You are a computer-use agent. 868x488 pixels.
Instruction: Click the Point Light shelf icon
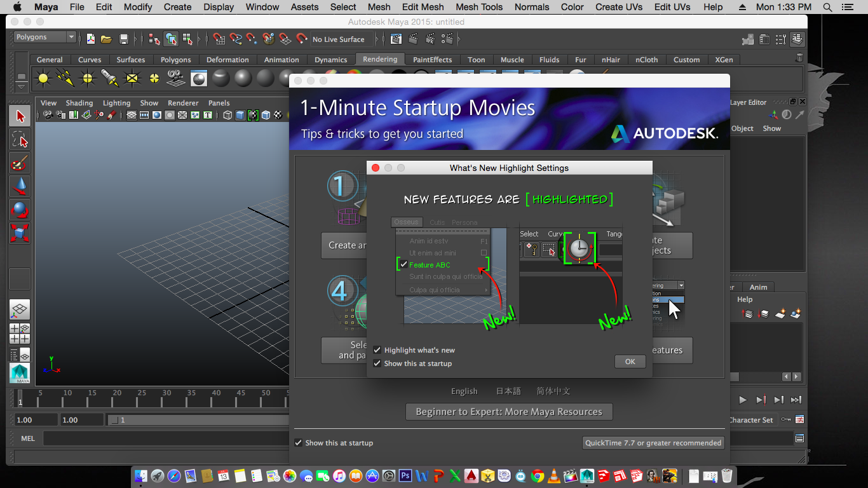pos(87,78)
